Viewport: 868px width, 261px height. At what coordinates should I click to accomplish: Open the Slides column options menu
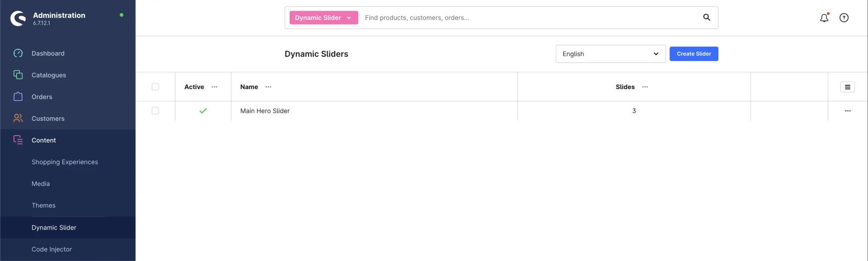[645, 87]
